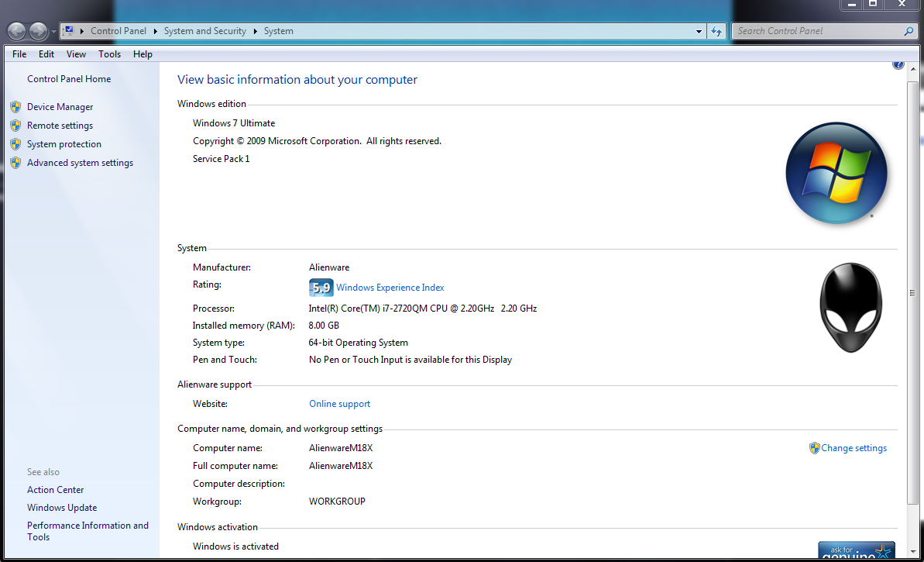Click the search magnifier icon
Screen dimensions: 924x562
pyautogui.click(x=909, y=31)
